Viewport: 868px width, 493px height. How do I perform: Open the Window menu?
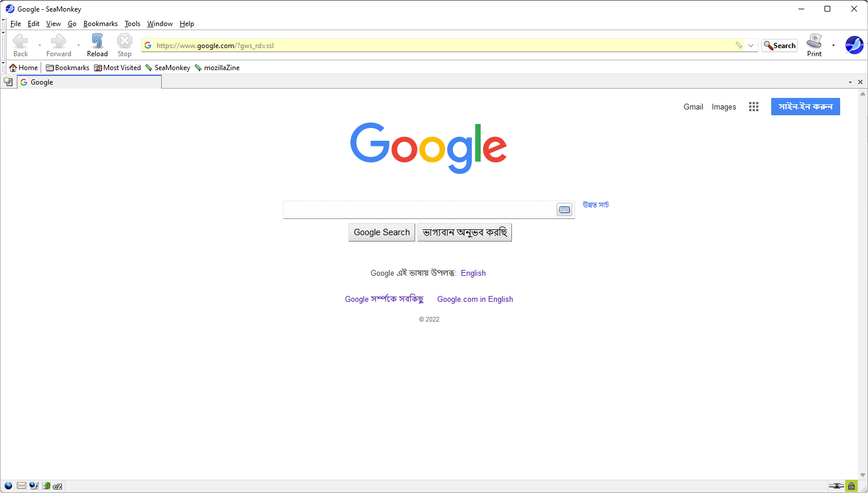tap(160, 24)
